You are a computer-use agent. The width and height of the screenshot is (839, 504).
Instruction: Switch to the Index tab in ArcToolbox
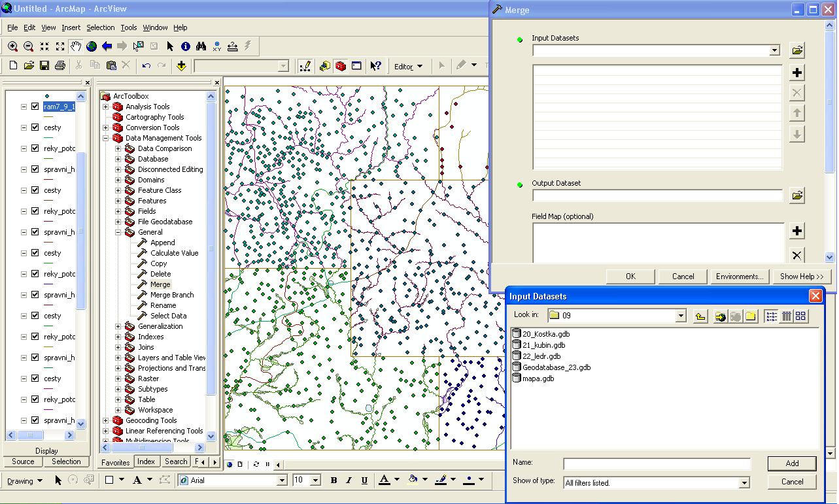pos(146,462)
